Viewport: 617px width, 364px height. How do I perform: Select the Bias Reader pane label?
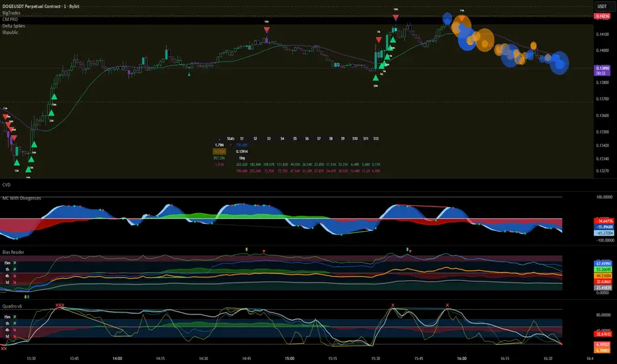(13, 252)
